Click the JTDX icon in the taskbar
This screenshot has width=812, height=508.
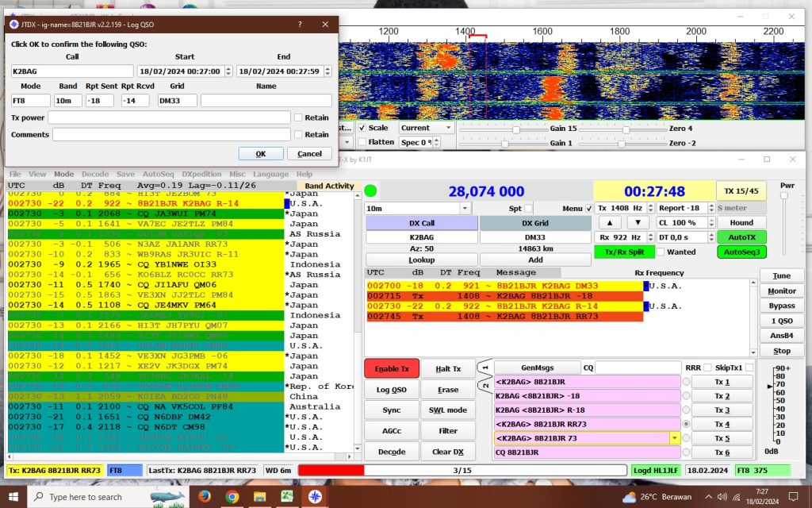coord(315,497)
